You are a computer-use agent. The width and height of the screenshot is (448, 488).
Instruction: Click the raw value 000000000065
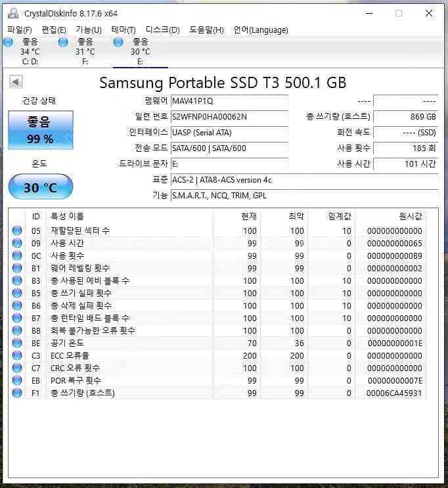[394, 244]
